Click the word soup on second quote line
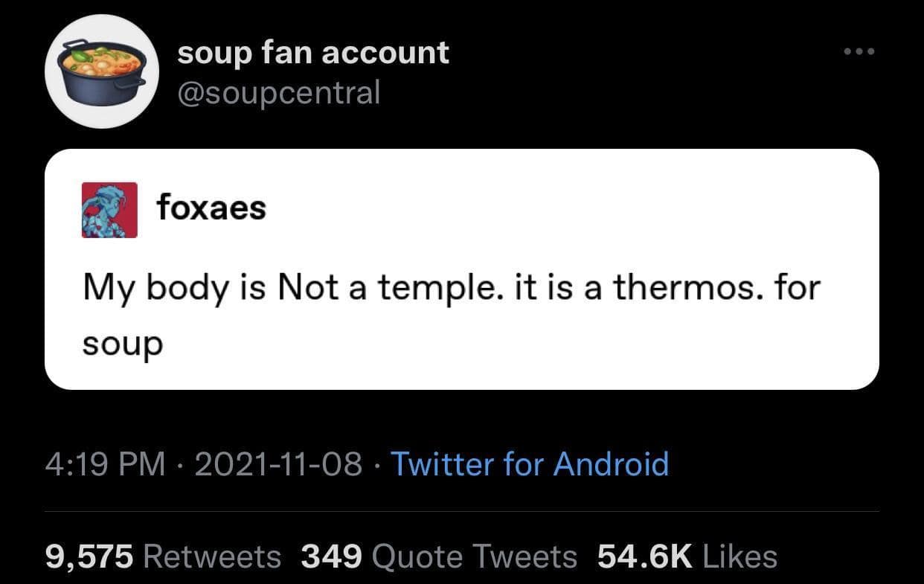924x584 pixels. 122,344
